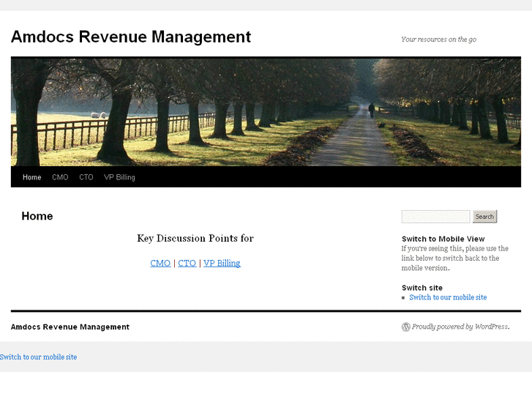The width and height of the screenshot is (532, 399).
Task: Go to CTO from the navigation bar
Action: pos(86,177)
